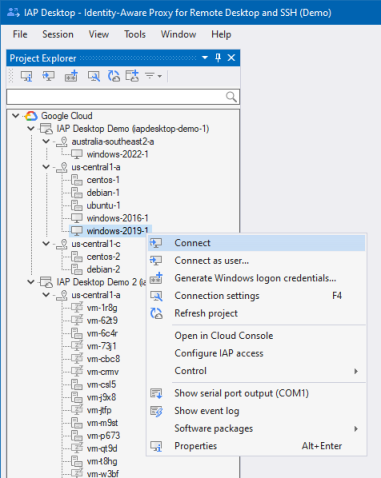Select vm-73j1 instance

pos(101,346)
